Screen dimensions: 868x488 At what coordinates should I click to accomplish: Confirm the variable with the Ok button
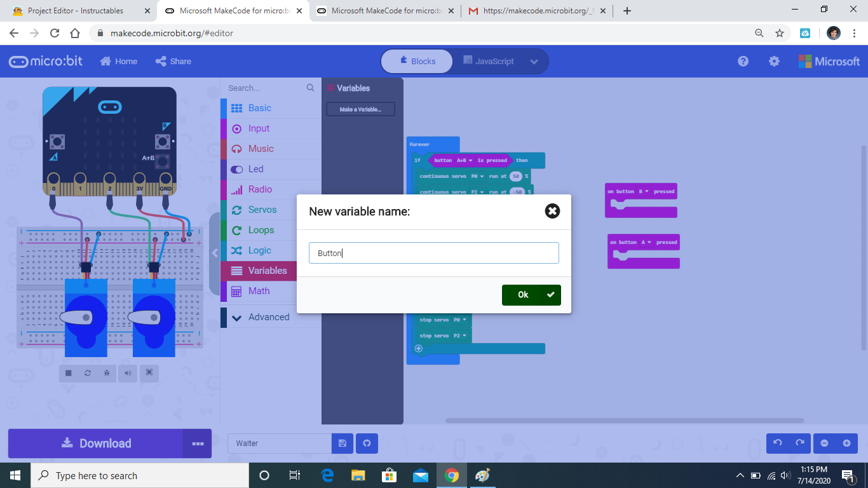(x=531, y=295)
